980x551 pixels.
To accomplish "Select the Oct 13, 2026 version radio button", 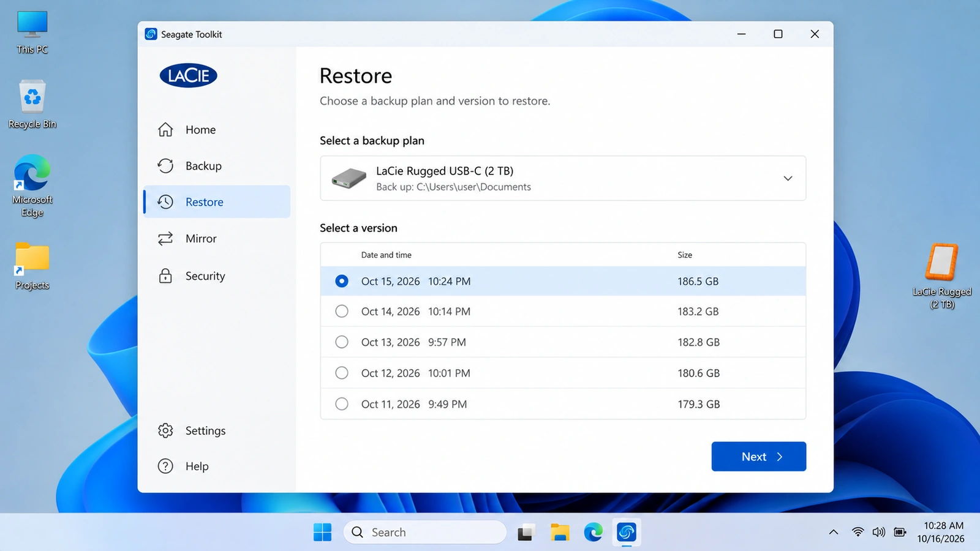I will pos(342,342).
